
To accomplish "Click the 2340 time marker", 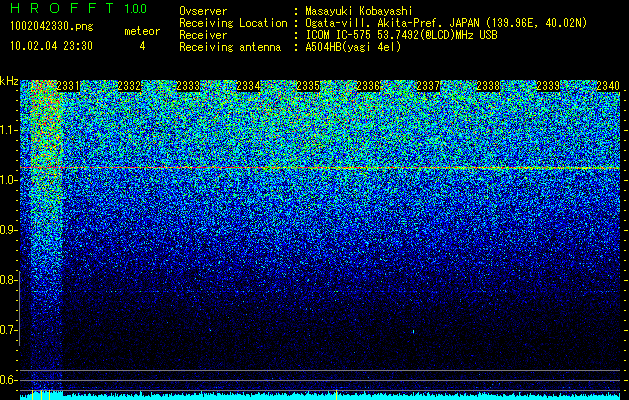I will pyautogui.click(x=608, y=86).
